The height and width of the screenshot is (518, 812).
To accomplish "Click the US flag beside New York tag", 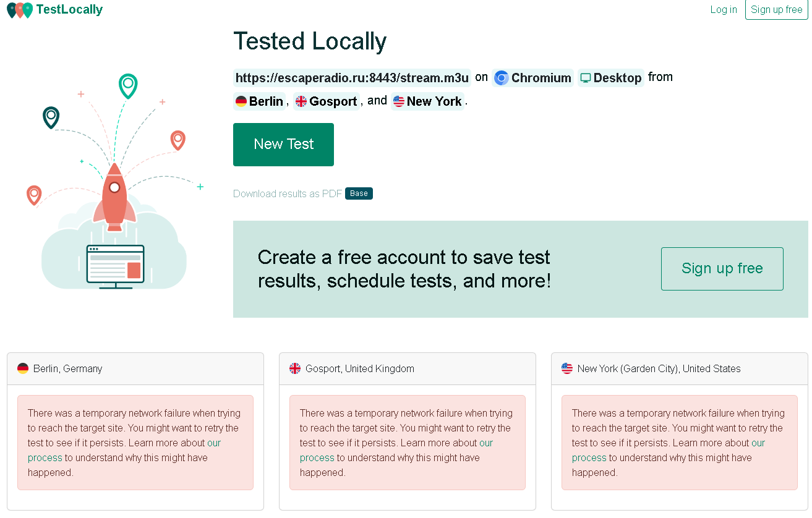I will [x=399, y=101].
